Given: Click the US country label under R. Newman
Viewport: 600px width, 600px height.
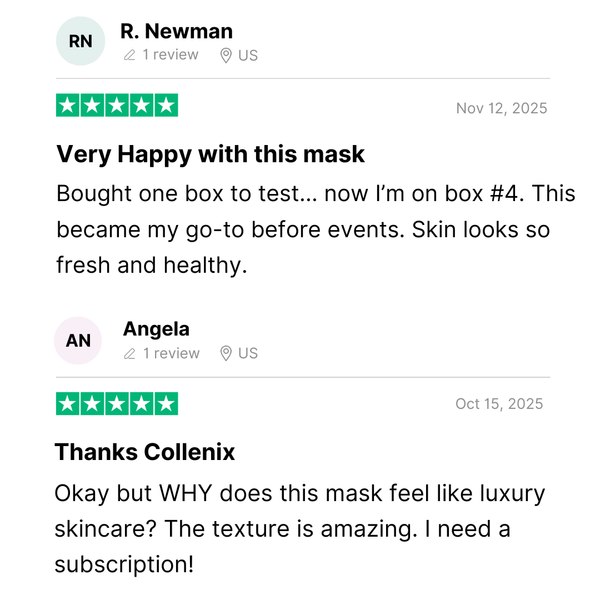Looking at the screenshot, I should [248, 55].
